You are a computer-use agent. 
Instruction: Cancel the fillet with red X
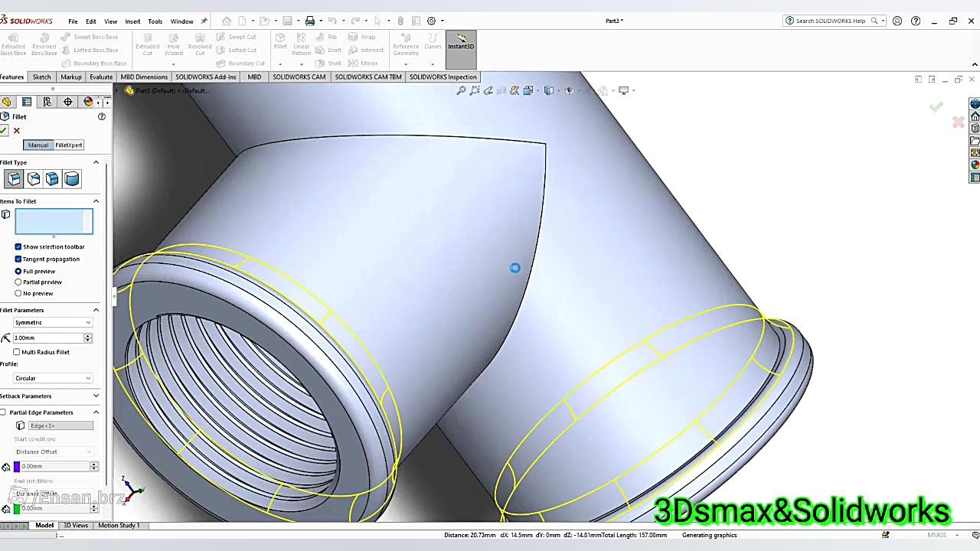point(17,131)
